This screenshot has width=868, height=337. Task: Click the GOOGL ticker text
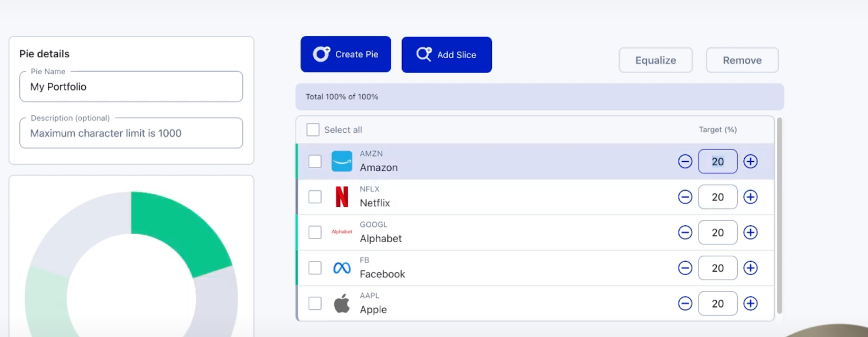pos(374,224)
